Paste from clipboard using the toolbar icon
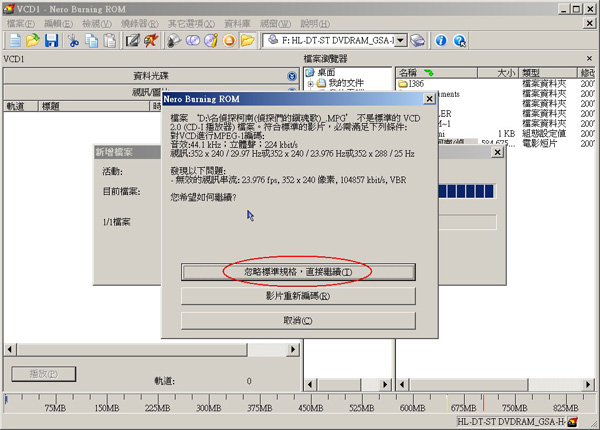This screenshot has width=600, height=430. coord(110,40)
